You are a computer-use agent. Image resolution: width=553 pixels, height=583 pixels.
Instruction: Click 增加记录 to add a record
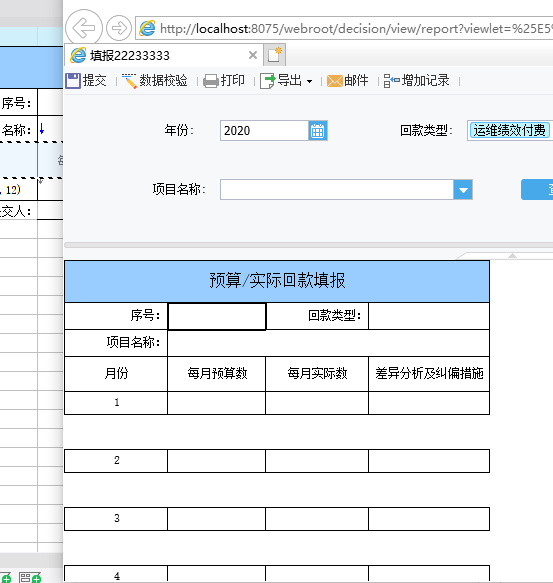pos(417,80)
